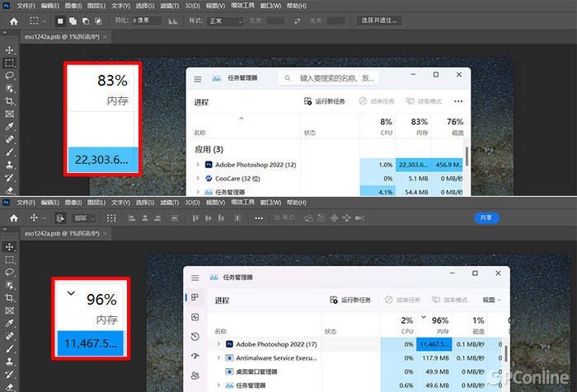Screen dimensions: 577x392
Task: Select the Brush tool in upper Photoshop toolbar
Action: tap(10, 152)
